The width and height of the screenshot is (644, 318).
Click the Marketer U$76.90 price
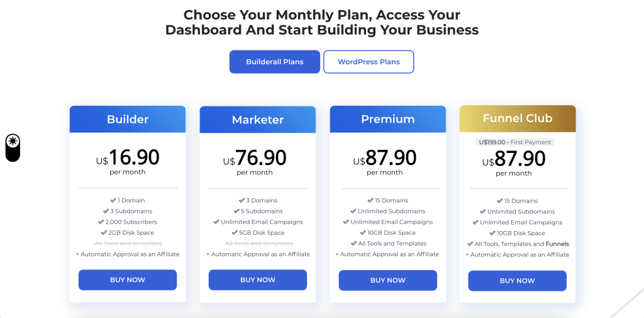tap(255, 157)
